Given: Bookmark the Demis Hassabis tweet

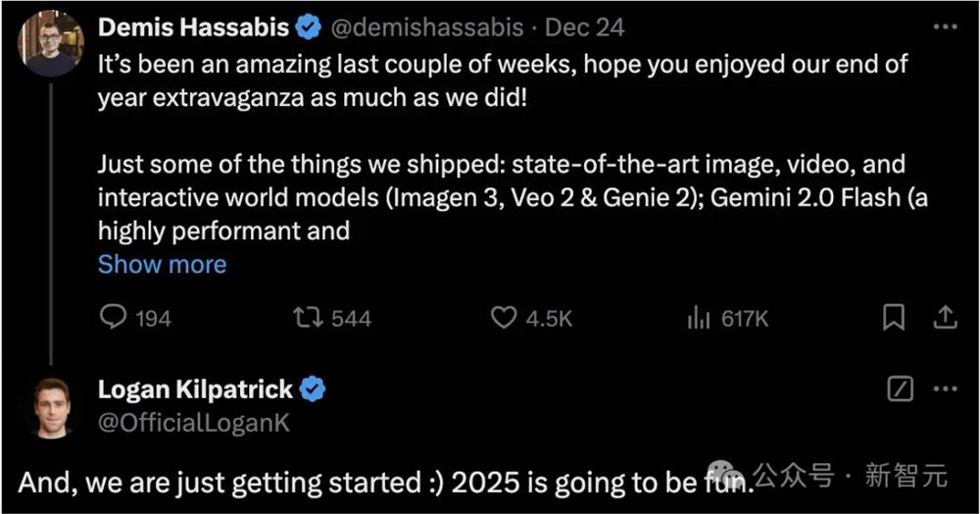Looking at the screenshot, I should click(894, 318).
